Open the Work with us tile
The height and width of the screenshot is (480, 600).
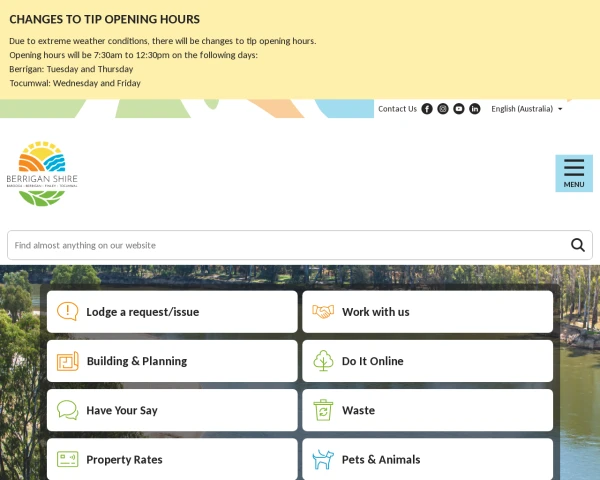pos(427,312)
